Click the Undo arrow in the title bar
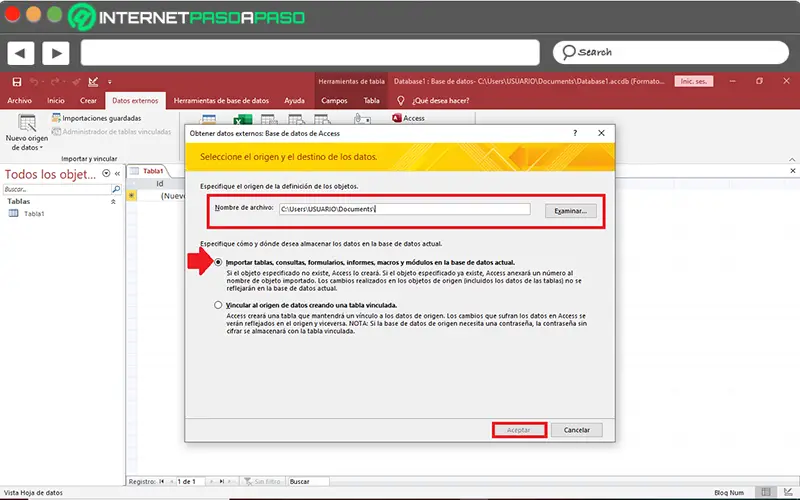The width and height of the screenshot is (800, 500). pos(34,82)
